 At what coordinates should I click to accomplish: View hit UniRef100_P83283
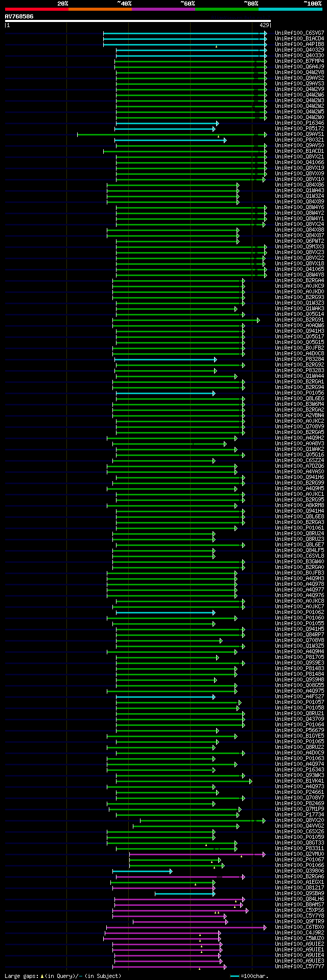299,370
